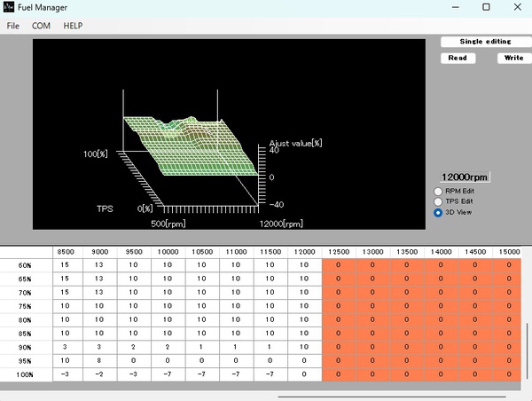Click cell 10 at 90% and 12000
The width and height of the screenshot is (532, 401).
305,348
